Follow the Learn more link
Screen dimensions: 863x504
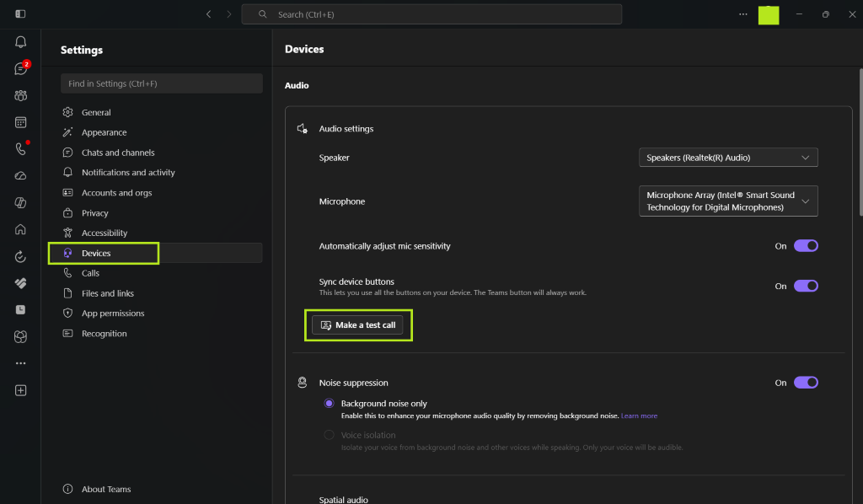click(639, 416)
